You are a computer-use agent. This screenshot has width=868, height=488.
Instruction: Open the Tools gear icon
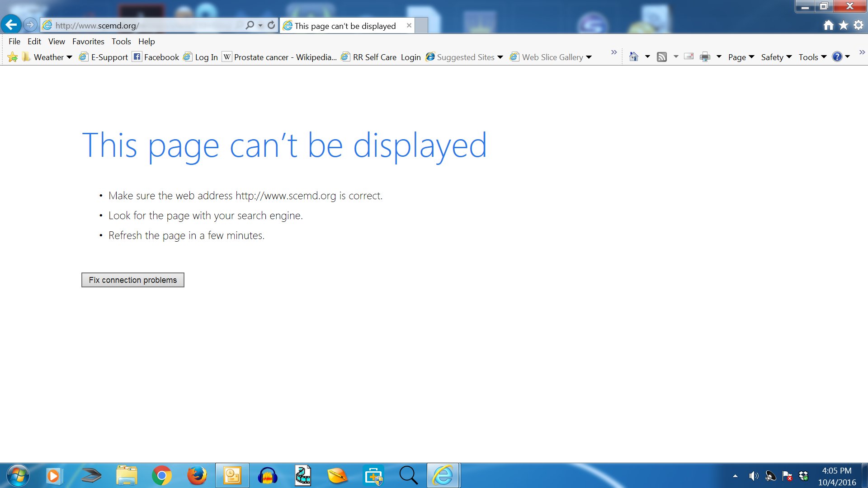click(859, 25)
